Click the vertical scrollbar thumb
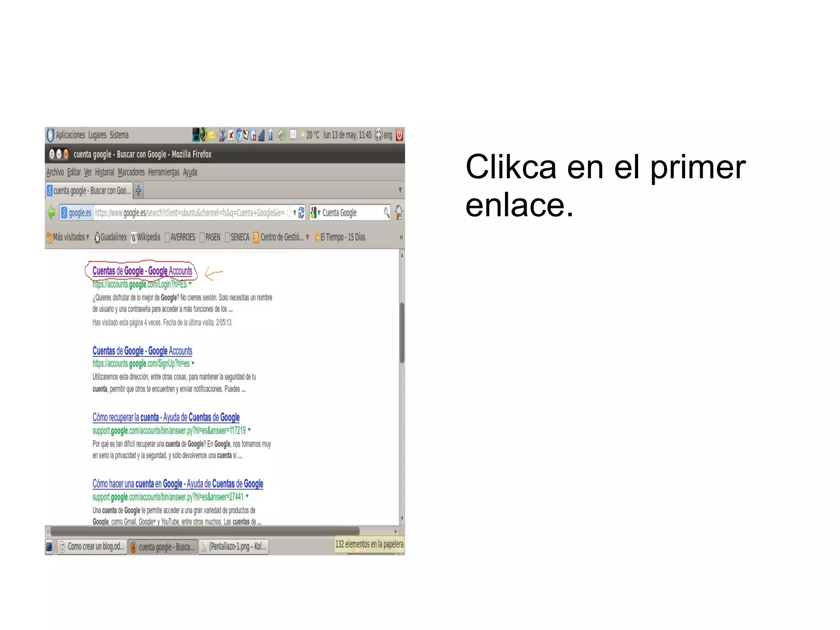The image size is (840, 630). coord(402,333)
